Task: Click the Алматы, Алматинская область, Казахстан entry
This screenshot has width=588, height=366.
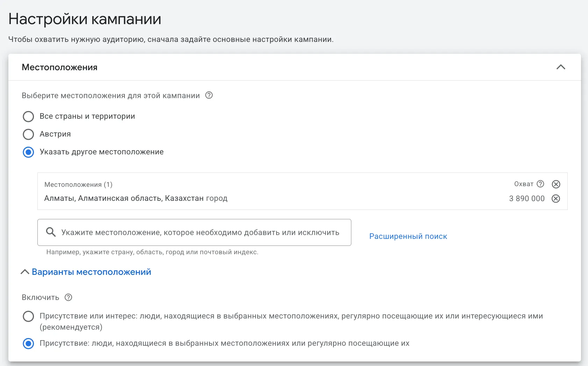Action: tap(136, 198)
